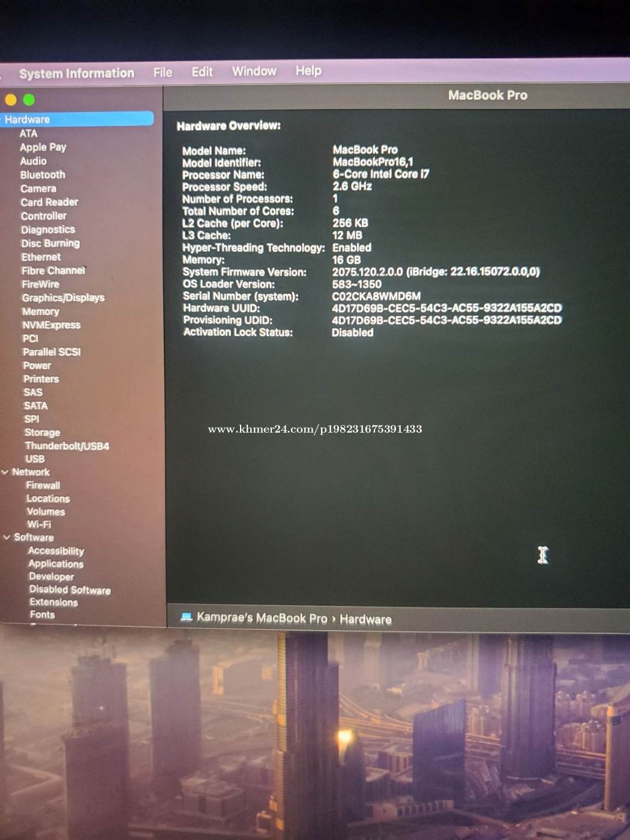Select Card Reader in the sidebar
The image size is (630, 840).
tap(49, 202)
